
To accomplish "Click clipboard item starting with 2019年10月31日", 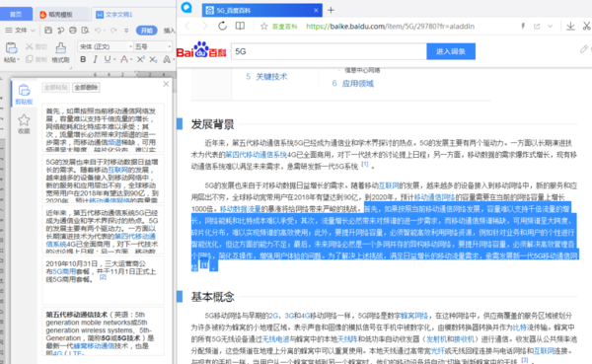I will [x=103, y=280].
